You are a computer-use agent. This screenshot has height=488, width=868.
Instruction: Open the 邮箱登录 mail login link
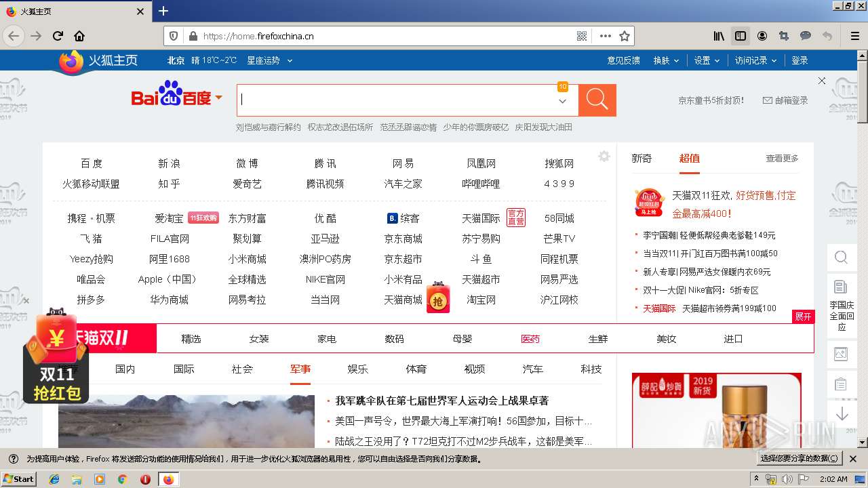coord(785,100)
